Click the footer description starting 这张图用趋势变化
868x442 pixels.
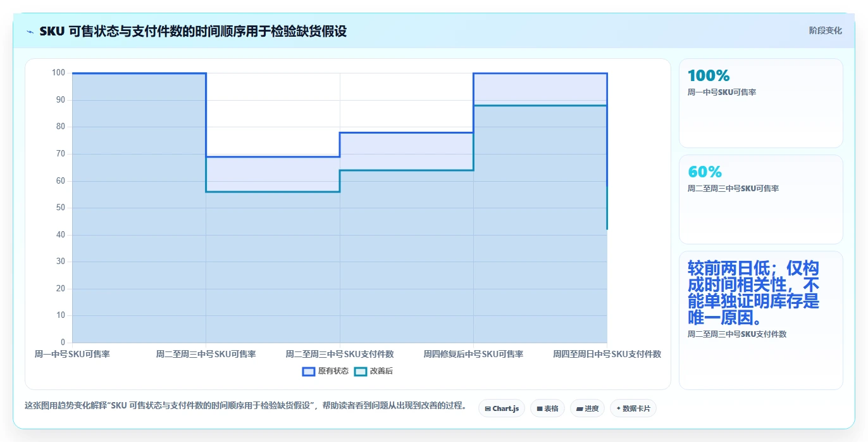coord(245,406)
